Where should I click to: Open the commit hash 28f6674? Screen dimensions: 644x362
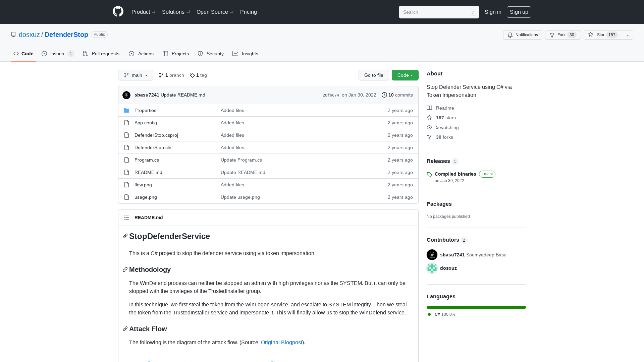click(331, 95)
